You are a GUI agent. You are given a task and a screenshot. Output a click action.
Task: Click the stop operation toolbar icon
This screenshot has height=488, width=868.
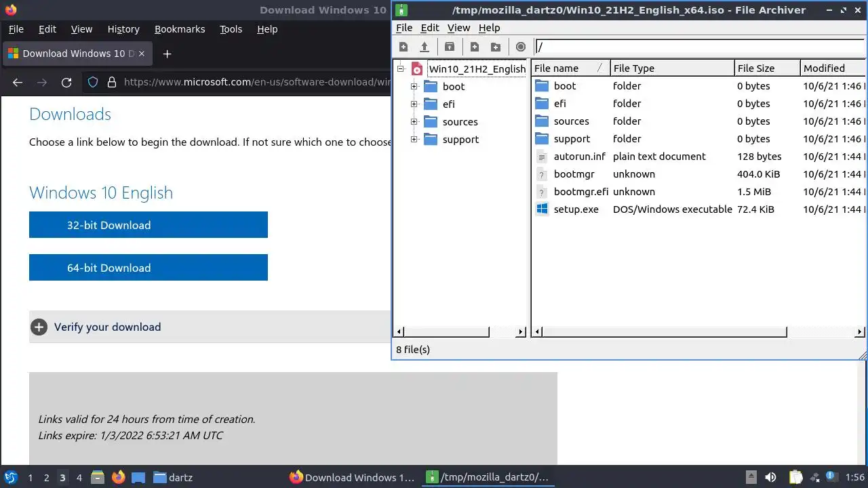[x=521, y=47]
